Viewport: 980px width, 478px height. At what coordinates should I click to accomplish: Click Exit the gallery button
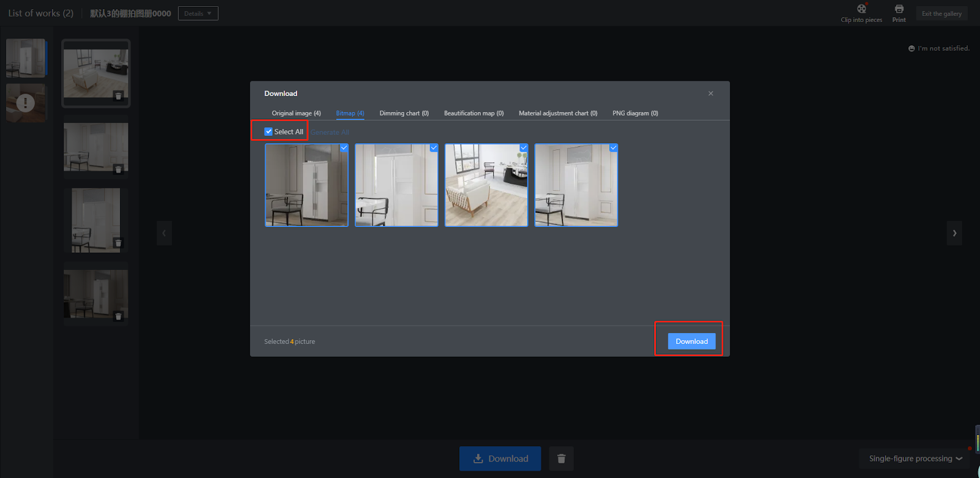point(941,13)
